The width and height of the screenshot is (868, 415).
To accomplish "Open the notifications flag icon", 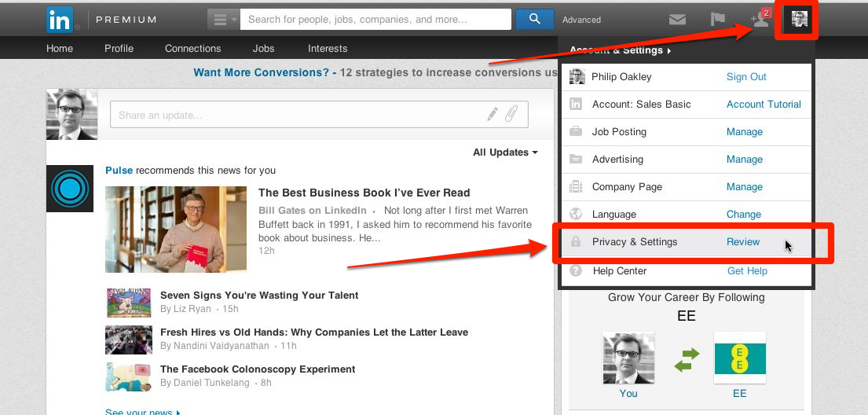I will click(x=717, y=20).
